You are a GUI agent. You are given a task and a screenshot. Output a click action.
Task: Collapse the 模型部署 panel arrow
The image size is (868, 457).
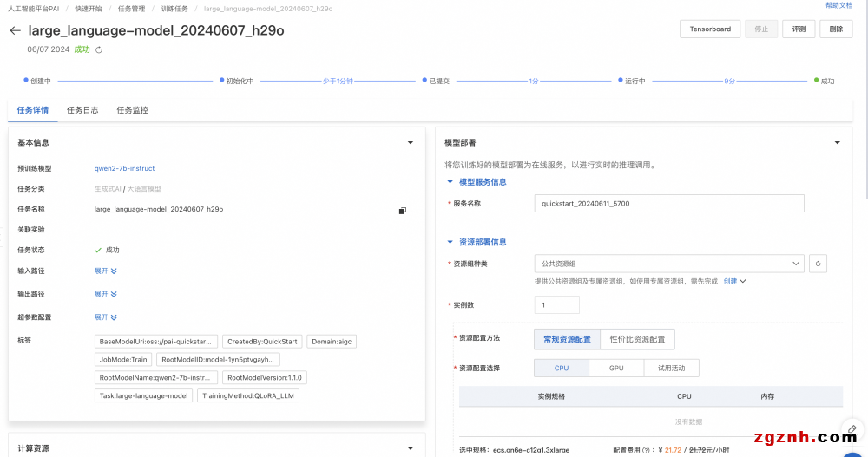pos(837,142)
